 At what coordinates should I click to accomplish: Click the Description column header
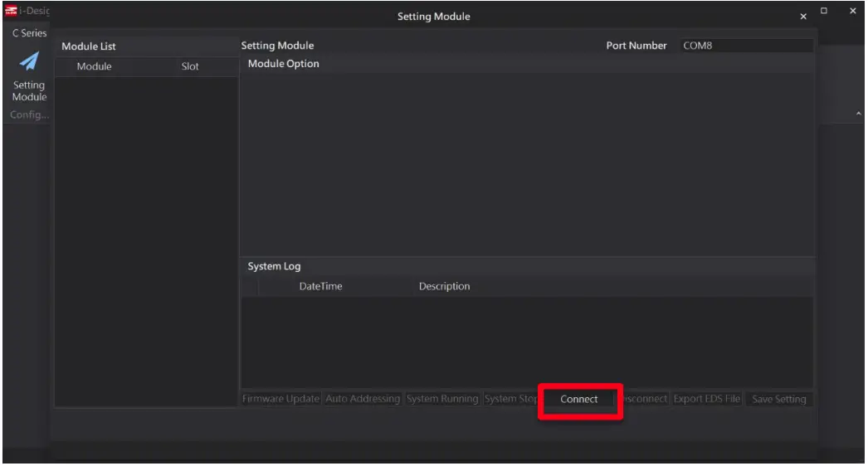[444, 286]
